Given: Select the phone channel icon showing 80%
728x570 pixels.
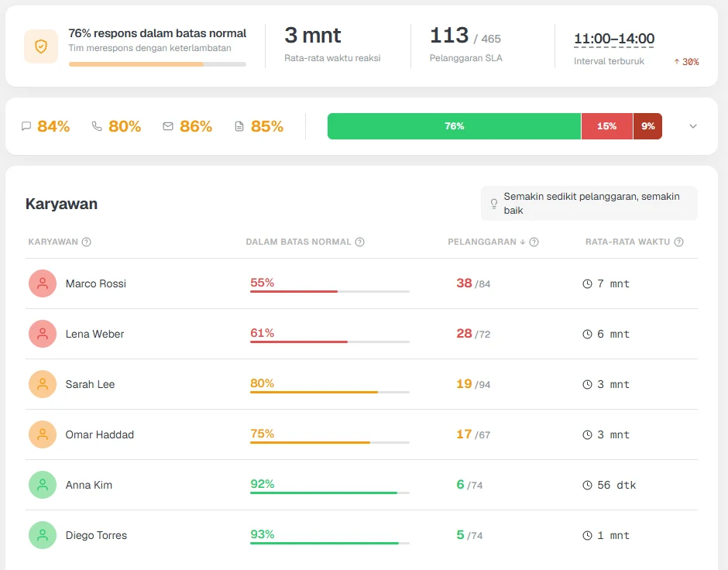Looking at the screenshot, I should (97, 126).
